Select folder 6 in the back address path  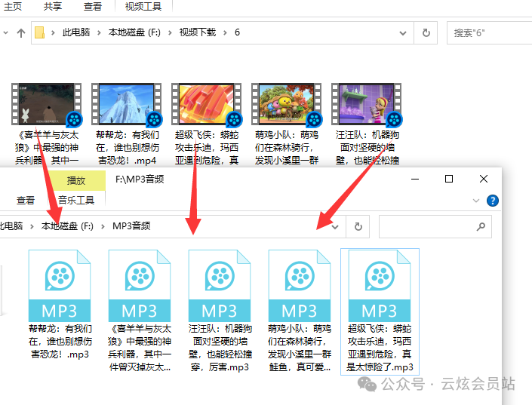237,32
